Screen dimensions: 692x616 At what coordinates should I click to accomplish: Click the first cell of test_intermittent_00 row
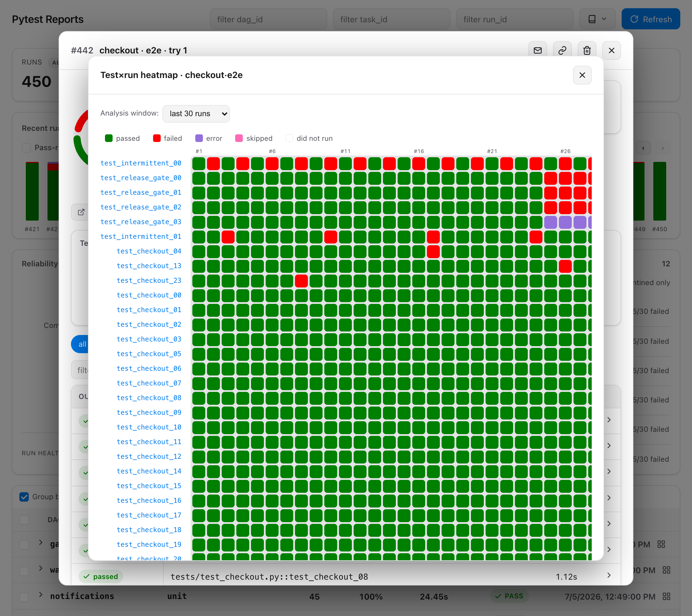(199, 164)
